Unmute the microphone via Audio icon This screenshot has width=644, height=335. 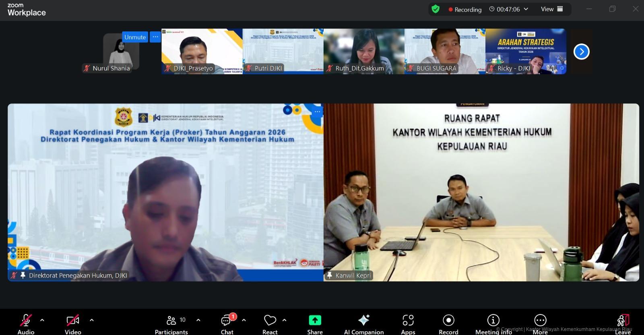(x=26, y=321)
